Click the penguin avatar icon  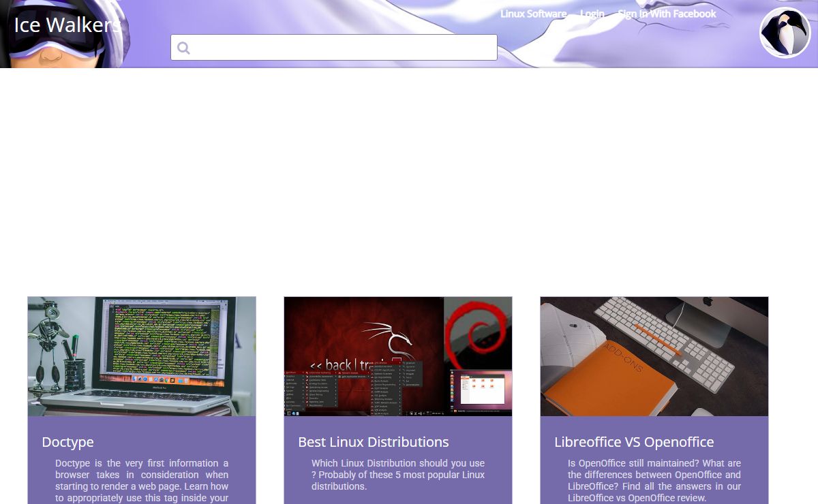click(x=785, y=33)
